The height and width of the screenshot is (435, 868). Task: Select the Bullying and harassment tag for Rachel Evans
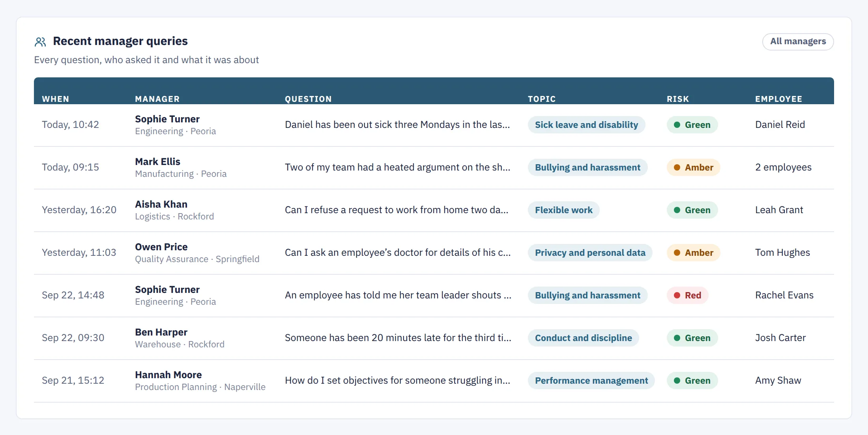pos(587,295)
